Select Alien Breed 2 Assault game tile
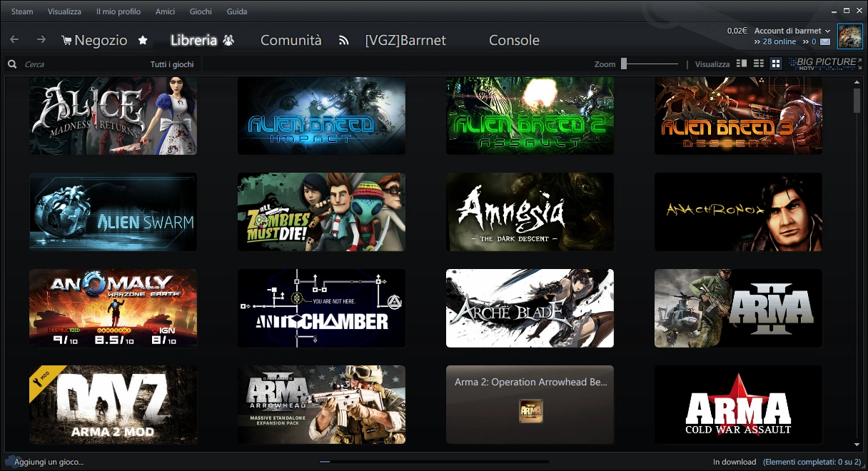This screenshot has width=868, height=471. pyautogui.click(x=530, y=116)
